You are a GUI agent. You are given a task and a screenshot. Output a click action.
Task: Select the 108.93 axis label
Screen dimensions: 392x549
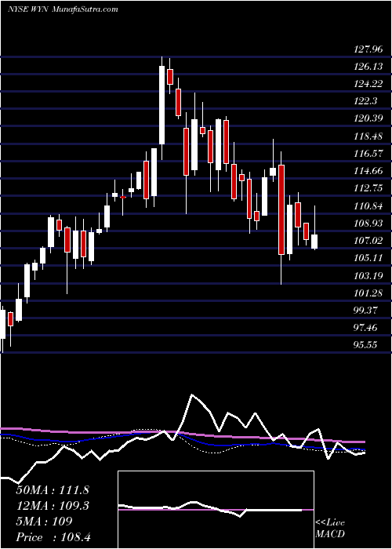click(x=368, y=224)
